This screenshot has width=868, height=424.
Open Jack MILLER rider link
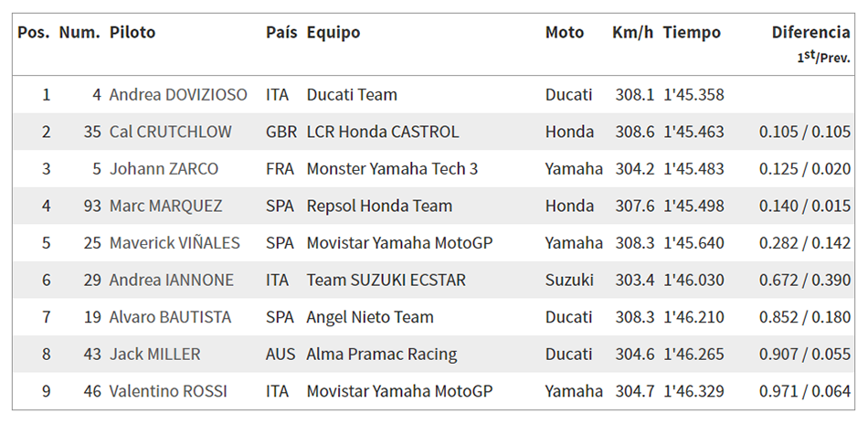click(155, 355)
